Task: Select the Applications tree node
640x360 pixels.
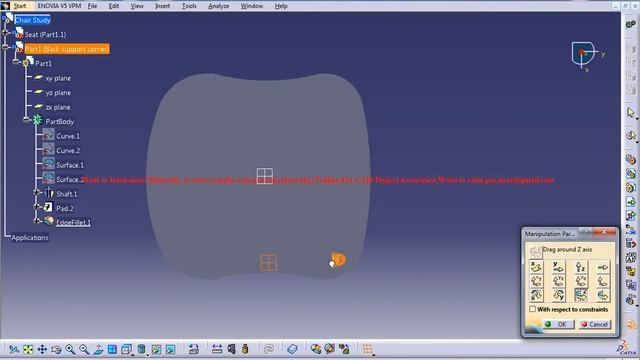Action: (30, 238)
